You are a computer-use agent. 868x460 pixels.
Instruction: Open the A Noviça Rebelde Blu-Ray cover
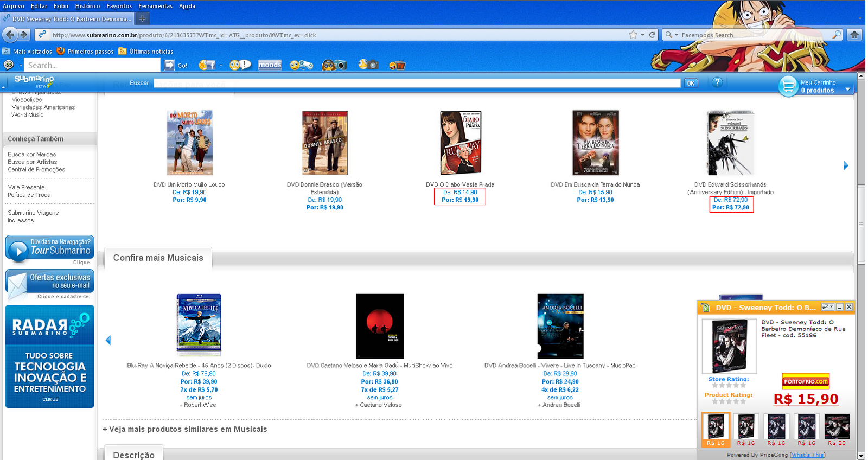[199, 324]
